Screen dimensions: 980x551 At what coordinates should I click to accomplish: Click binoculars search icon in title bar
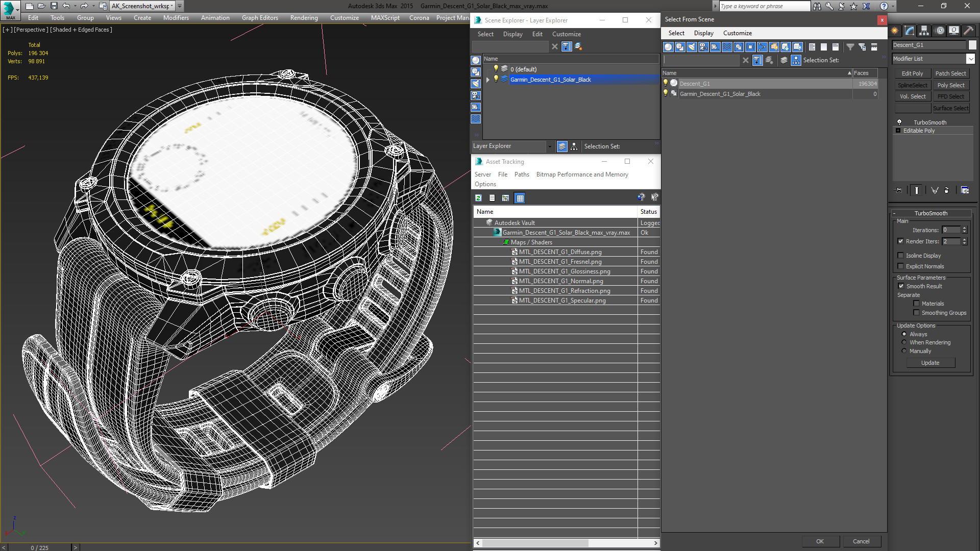817,6
